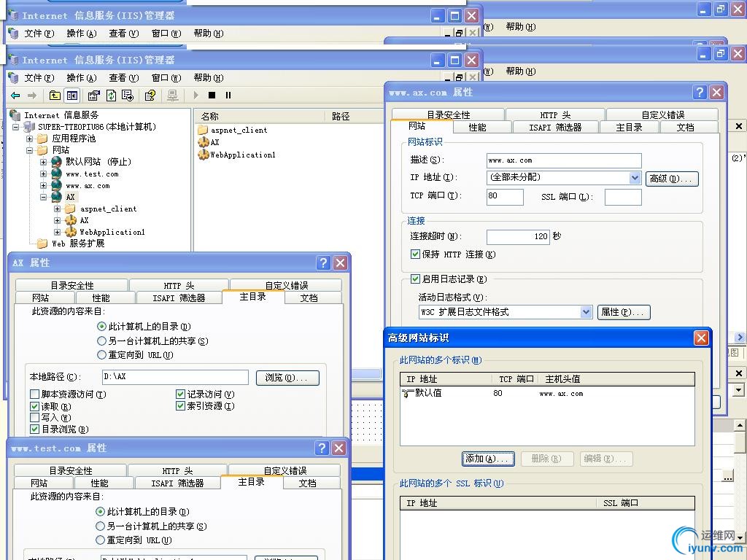Screen dimensions: 747x560
Task: Toggle the 记录访问 checkbox in AX 属性
Action: point(180,394)
